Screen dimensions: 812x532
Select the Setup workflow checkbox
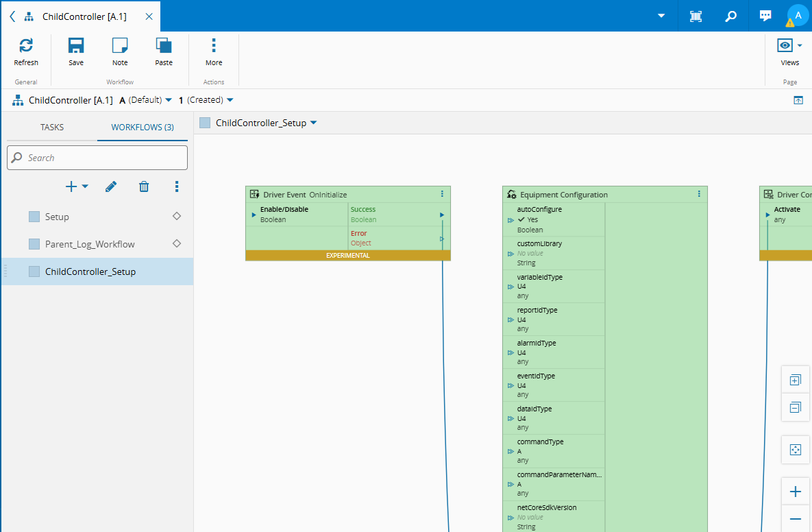(34, 217)
